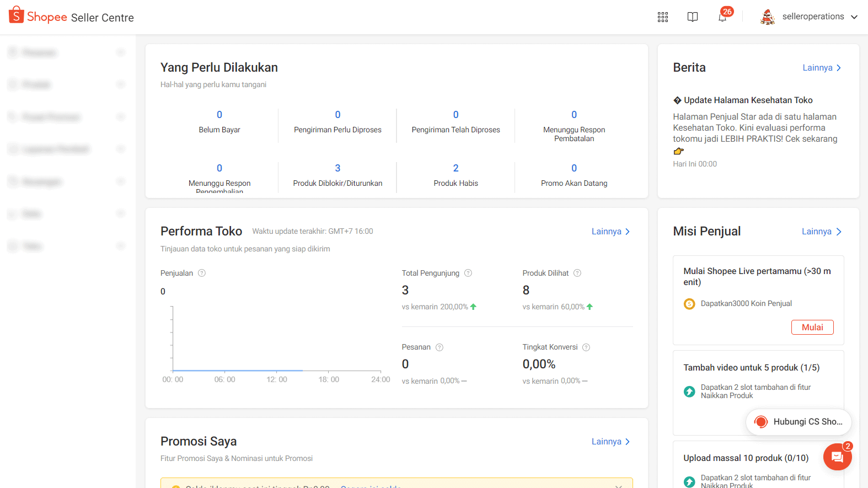This screenshot has height=488, width=868.
Task: Click Mulai button for Shopee Live mission
Action: 812,328
